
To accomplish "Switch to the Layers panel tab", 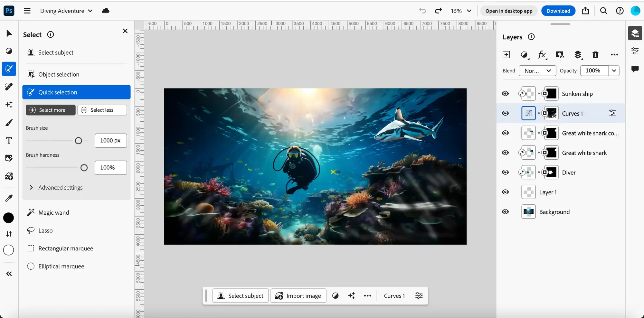I will [x=635, y=33].
